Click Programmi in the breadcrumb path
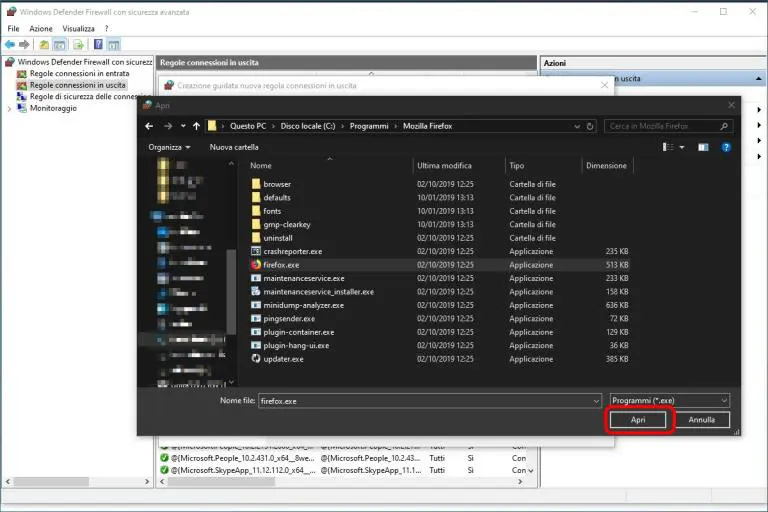The height and width of the screenshot is (512, 768). coord(369,126)
